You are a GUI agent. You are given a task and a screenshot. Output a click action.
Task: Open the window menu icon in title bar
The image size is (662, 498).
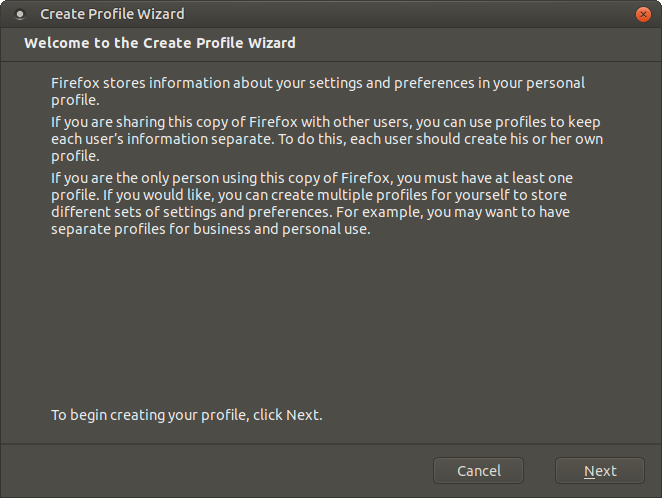pyautogui.click(x=19, y=14)
